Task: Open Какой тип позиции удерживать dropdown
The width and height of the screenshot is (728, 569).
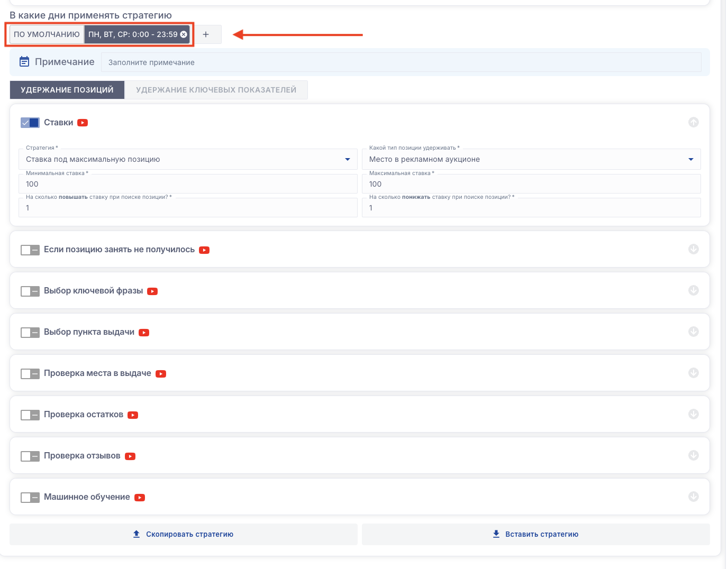Action: [531, 159]
